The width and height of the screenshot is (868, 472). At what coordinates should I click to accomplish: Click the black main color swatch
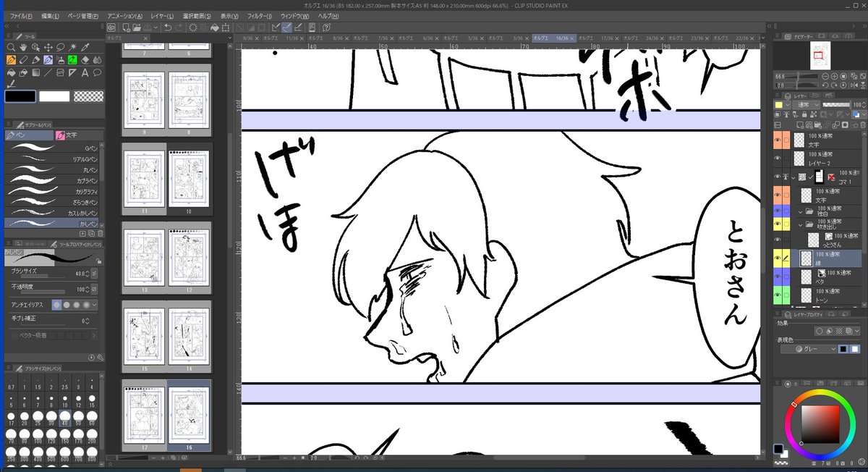(20, 96)
